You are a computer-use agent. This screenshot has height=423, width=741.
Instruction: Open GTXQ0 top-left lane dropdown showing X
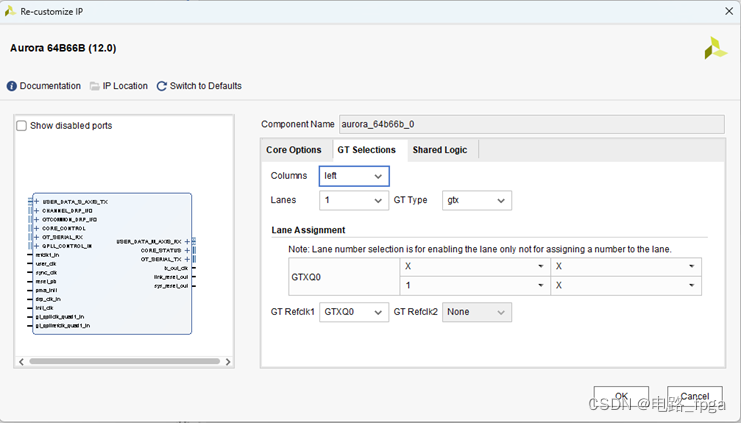pos(475,267)
